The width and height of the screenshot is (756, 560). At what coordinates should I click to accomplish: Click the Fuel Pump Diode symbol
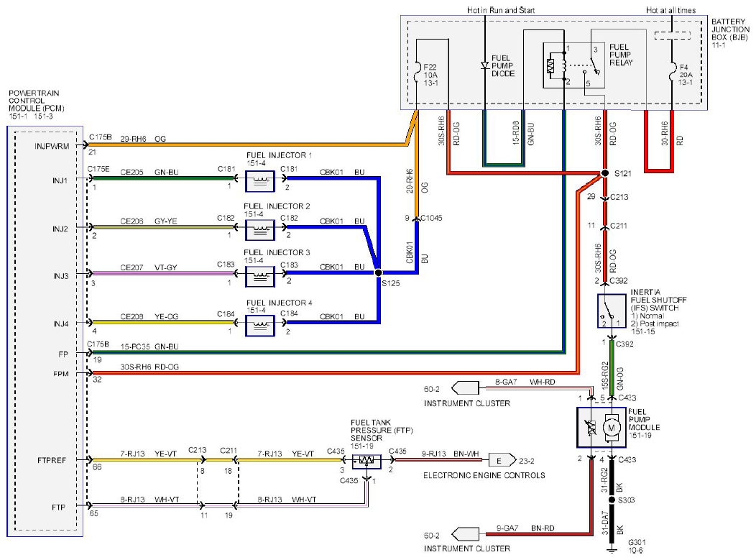click(x=485, y=65)
